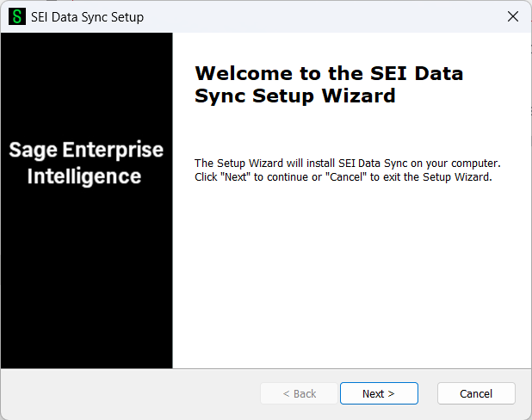Close the SEI Data Sync Setup window
The image size is (532, 420).
point(512,16)
